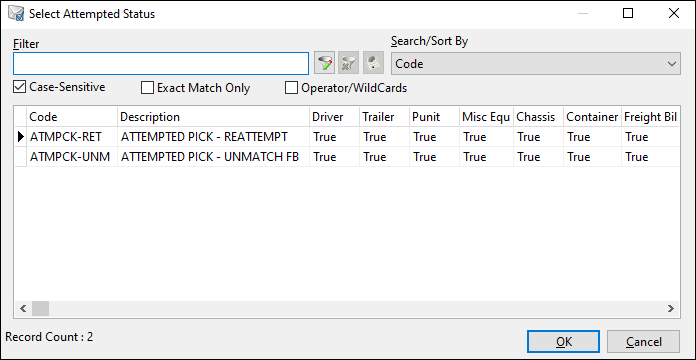Click the Punit value True for ATMPCK-RET
This screenshot has height=360, width=696.
coord(435,137)
